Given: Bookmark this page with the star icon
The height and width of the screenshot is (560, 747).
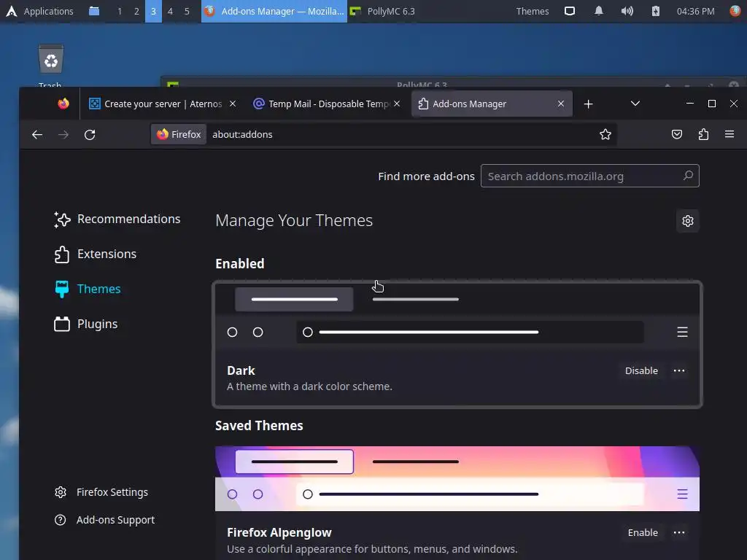Looking at the screenshot, I should [605, 134].
